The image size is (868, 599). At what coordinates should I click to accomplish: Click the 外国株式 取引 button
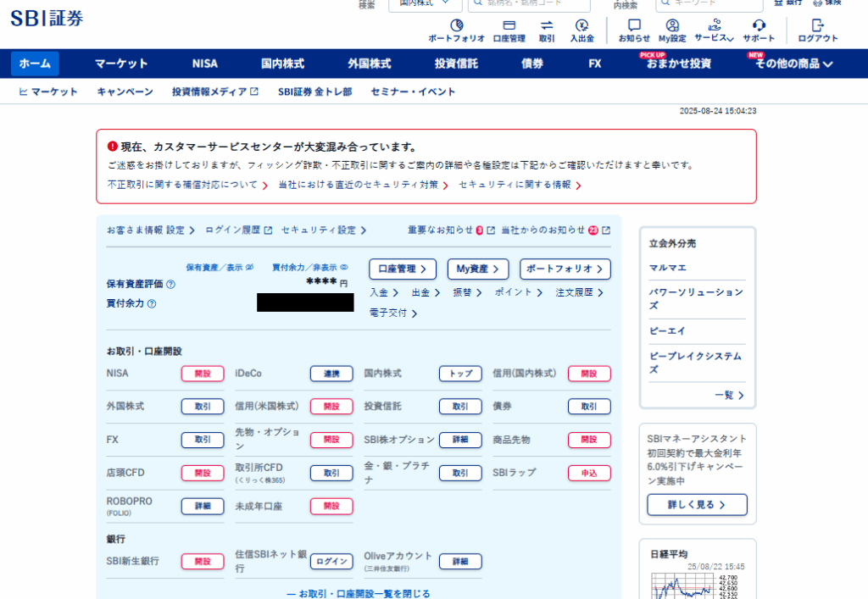pyautogui.click(x=203, y=407)
